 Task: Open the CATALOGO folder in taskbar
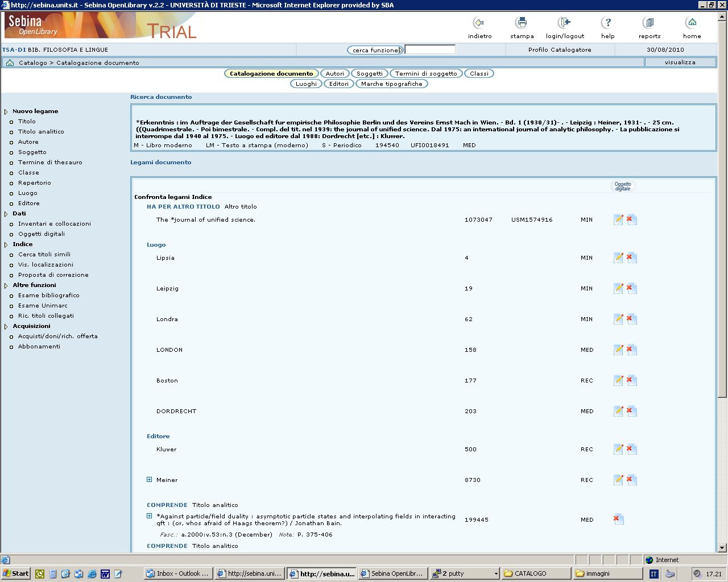[x=536, y=573]
